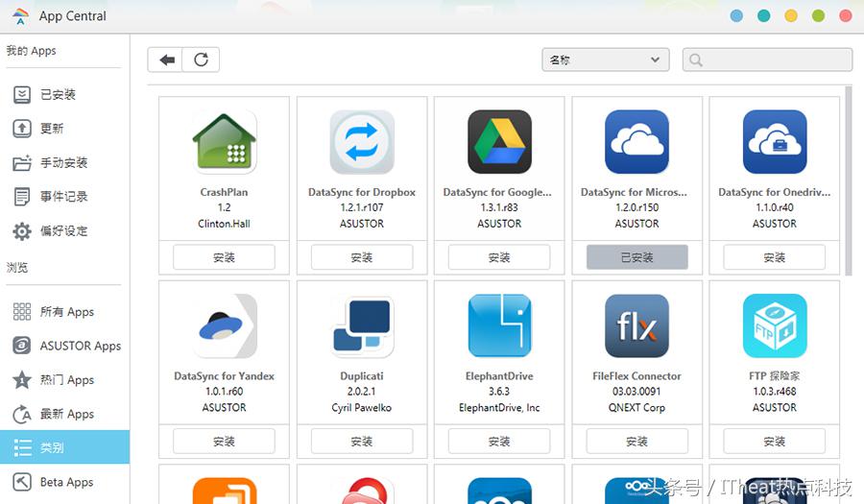The image size is (864, 504).
Task: Refresh the app list
Action: pos(202,60)
